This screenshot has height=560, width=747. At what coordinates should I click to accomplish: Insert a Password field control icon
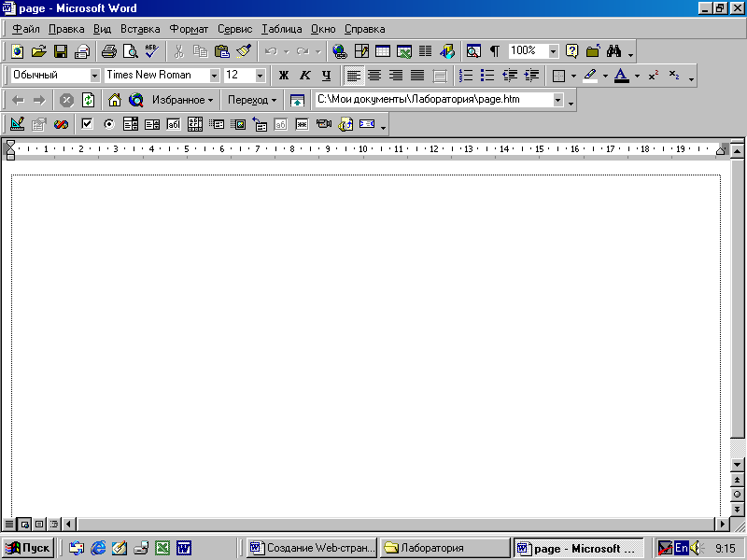[x=302, y=124]
